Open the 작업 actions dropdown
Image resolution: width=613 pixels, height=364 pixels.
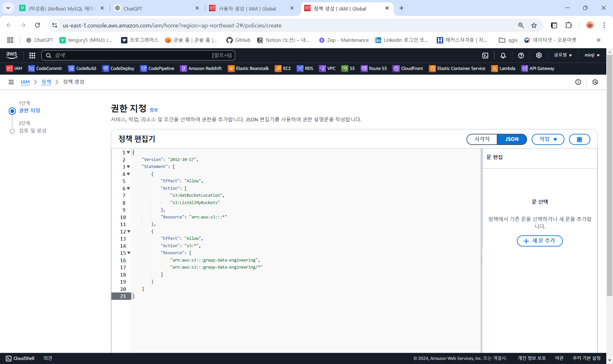[x=548, y=139]
